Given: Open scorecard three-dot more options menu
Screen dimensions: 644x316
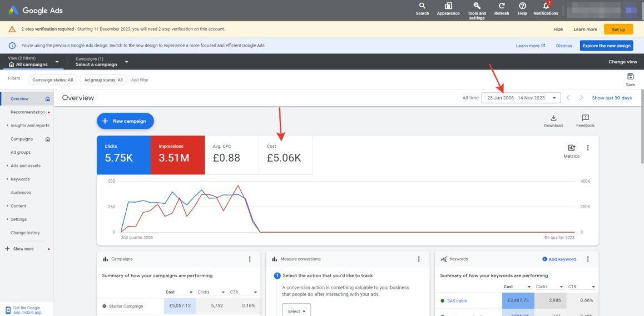Looking at the screenshot, I should coord(588,148).
